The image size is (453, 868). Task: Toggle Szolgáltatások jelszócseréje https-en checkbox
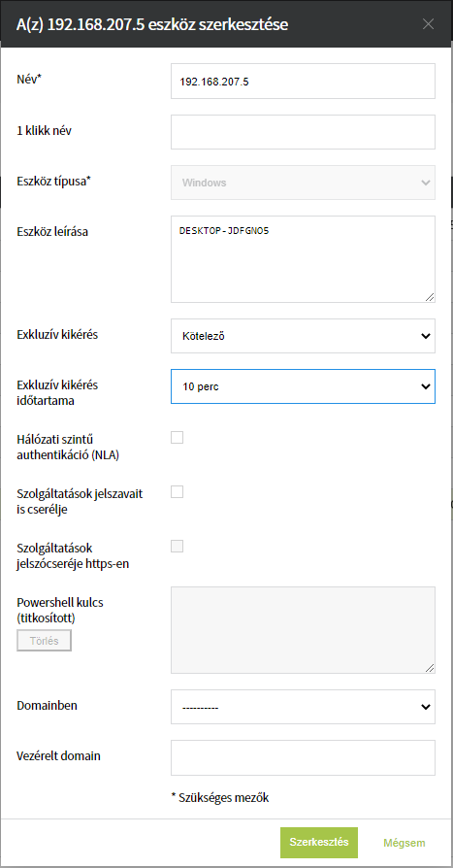pyautogui.click(x=177, y=547)
